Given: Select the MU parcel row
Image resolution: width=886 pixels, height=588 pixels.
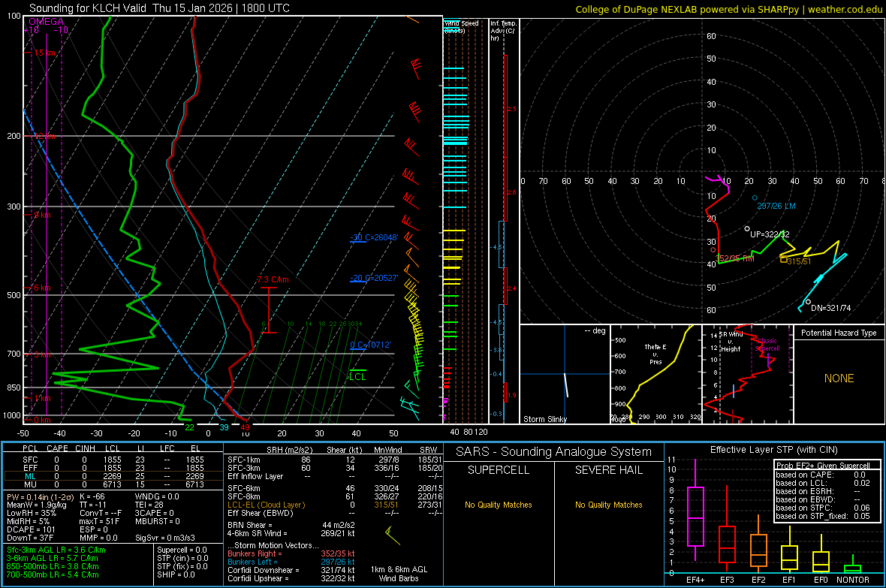Looking at the screenshot, I should pyautogui.click(x=113, y=484).
